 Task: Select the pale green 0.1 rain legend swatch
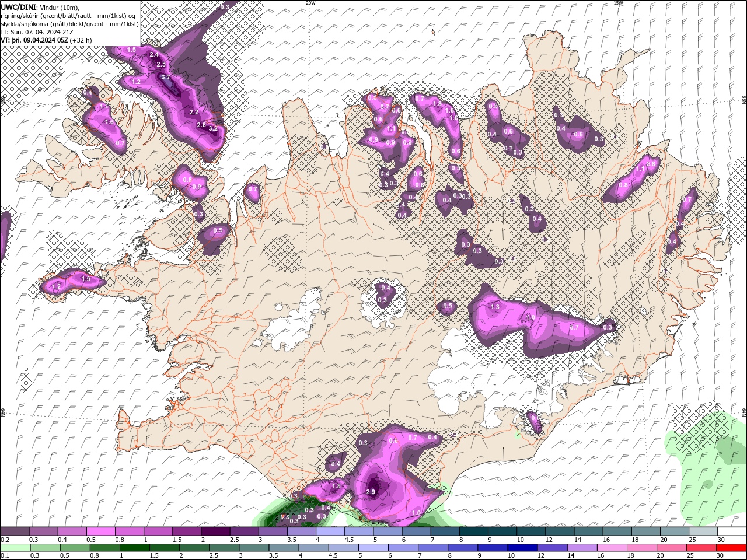pyautogui.click(x=15, y=548)
